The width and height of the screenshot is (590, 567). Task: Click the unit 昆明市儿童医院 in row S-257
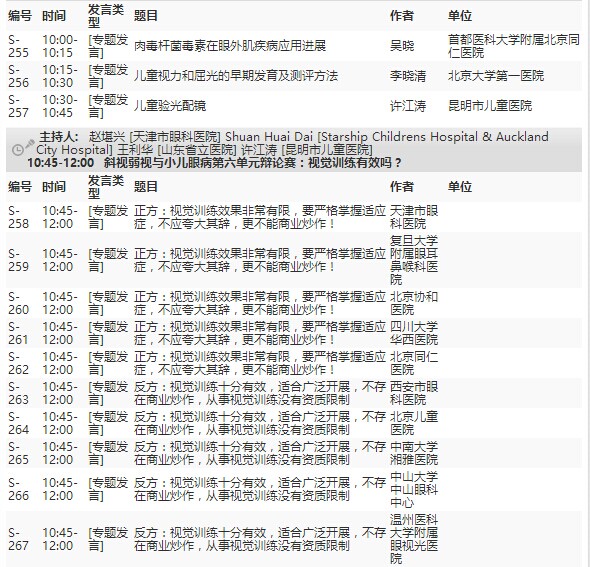pos(490,106)
